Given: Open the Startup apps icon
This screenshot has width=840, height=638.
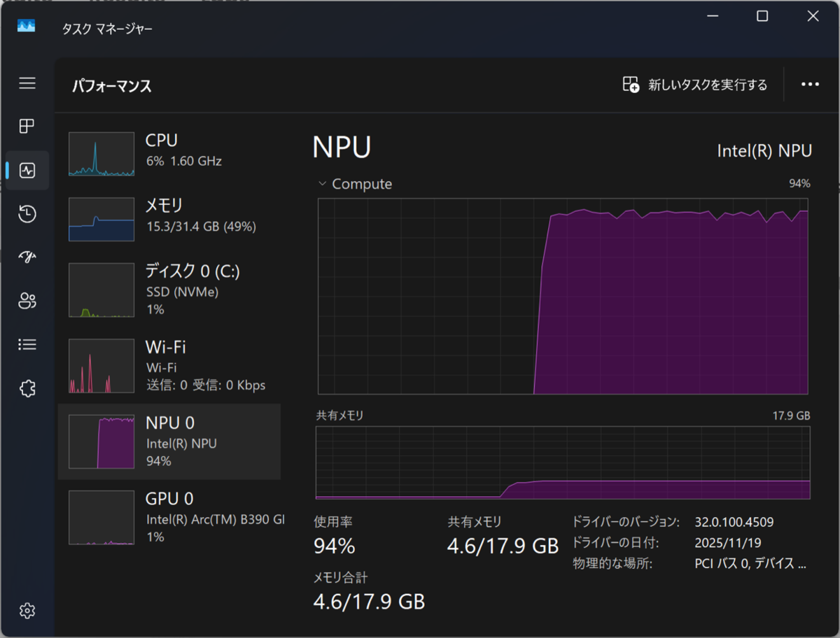Looking at the screenshot, I should tap(27, 257).
